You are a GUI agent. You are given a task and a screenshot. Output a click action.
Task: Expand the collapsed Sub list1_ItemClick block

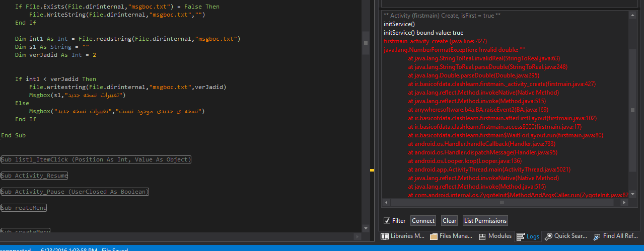tap(96, 160)
